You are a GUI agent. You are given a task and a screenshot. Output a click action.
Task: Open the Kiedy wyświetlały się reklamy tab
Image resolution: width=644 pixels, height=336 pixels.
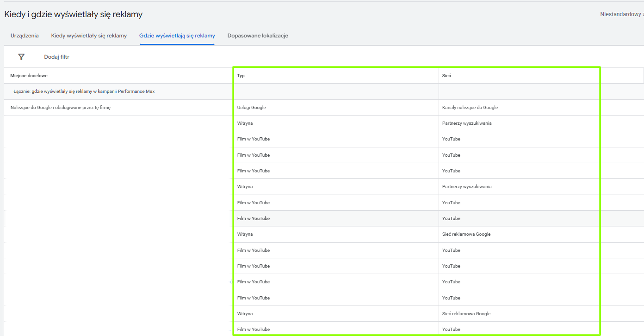click(x=89, y=36)
